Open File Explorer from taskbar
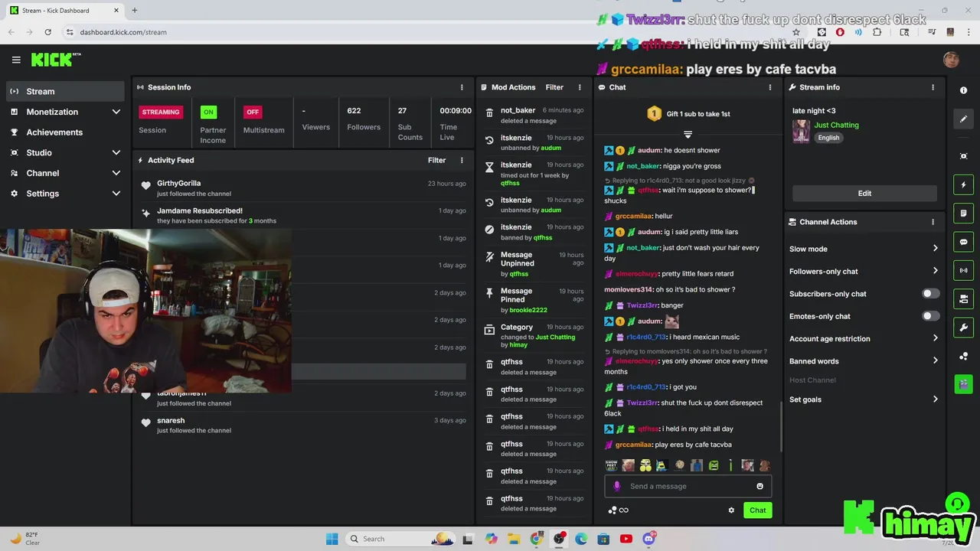Screen dimensions: 980x551 (x=514, y=539)
